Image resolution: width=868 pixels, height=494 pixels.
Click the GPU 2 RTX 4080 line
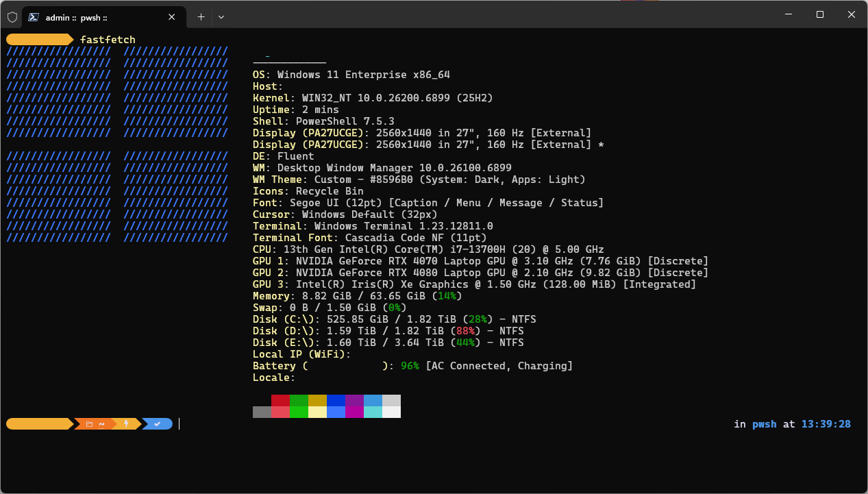click(x=480, y=273)
